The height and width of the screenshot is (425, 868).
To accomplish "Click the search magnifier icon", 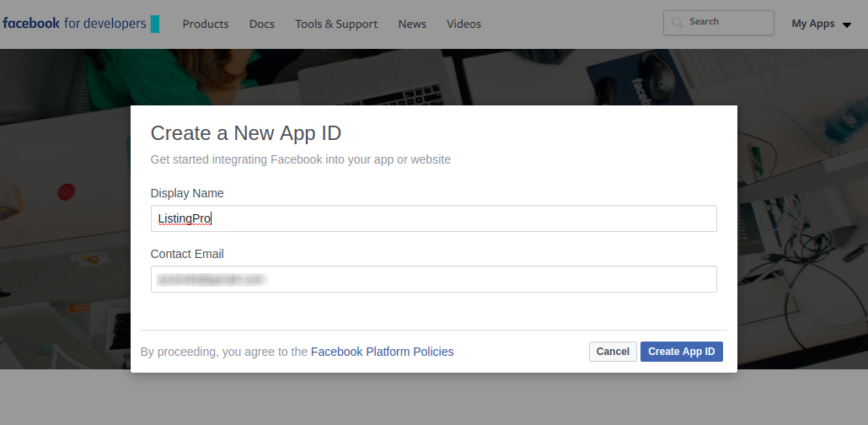I will 677,23.
